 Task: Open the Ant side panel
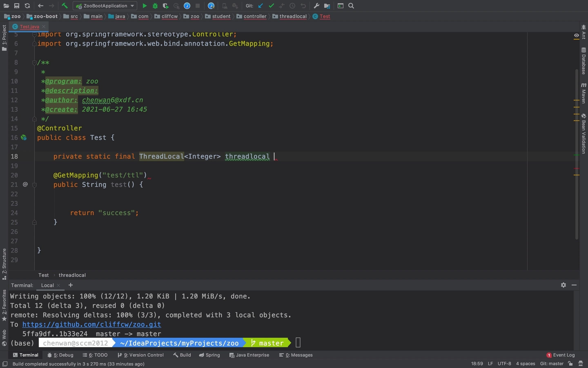coord(584,32)
